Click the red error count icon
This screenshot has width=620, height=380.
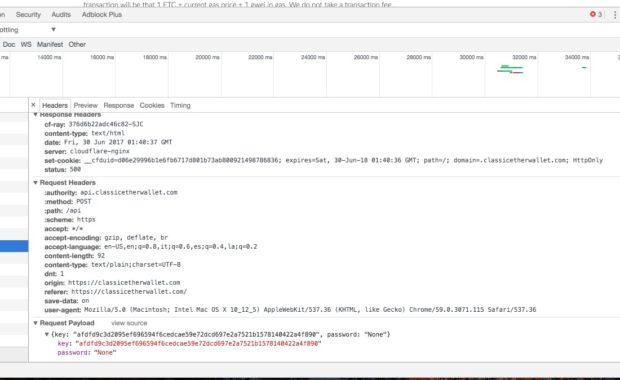pyautogui.click(x=593, y=14)
